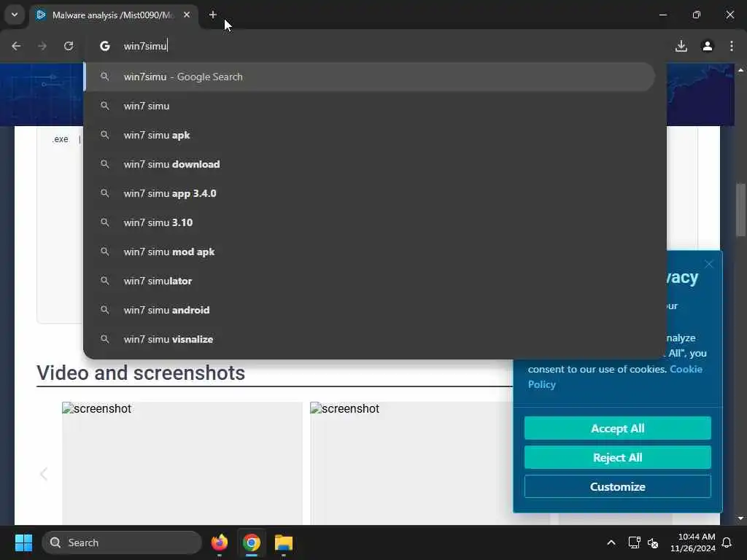Click the 'Video and screenshots' heading
This screenshot has height=560, width=747.
[141, 373]
